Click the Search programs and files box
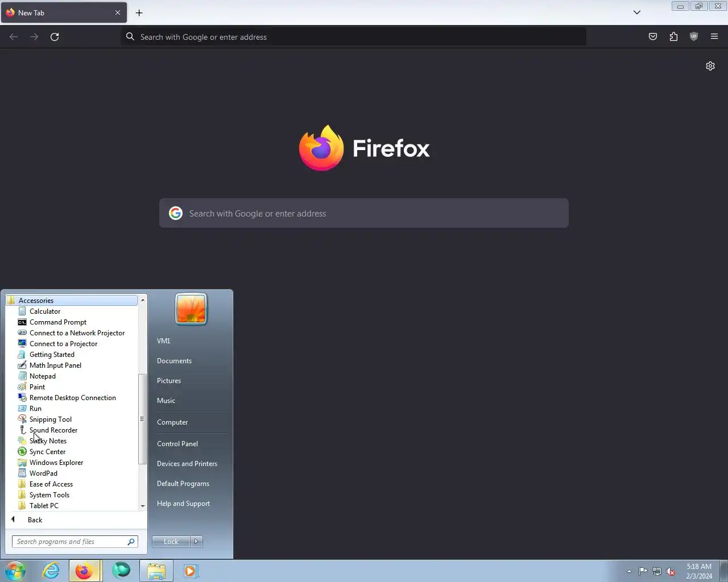728x582 pixels. [x=75, y=542]
